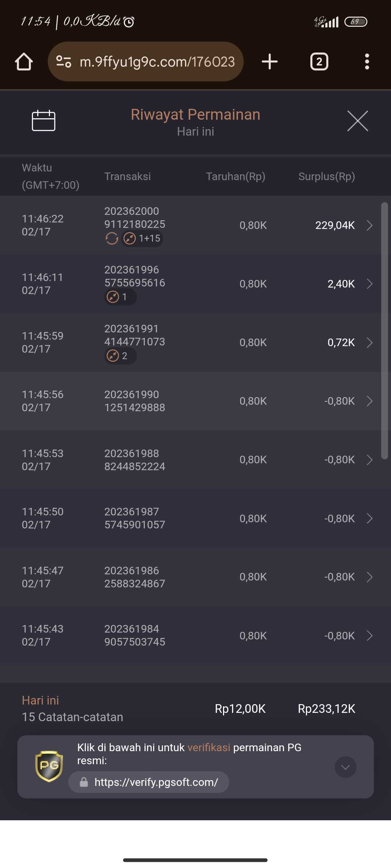
Task: Tap the browser address bar URL
Action: tap(157, 62)
